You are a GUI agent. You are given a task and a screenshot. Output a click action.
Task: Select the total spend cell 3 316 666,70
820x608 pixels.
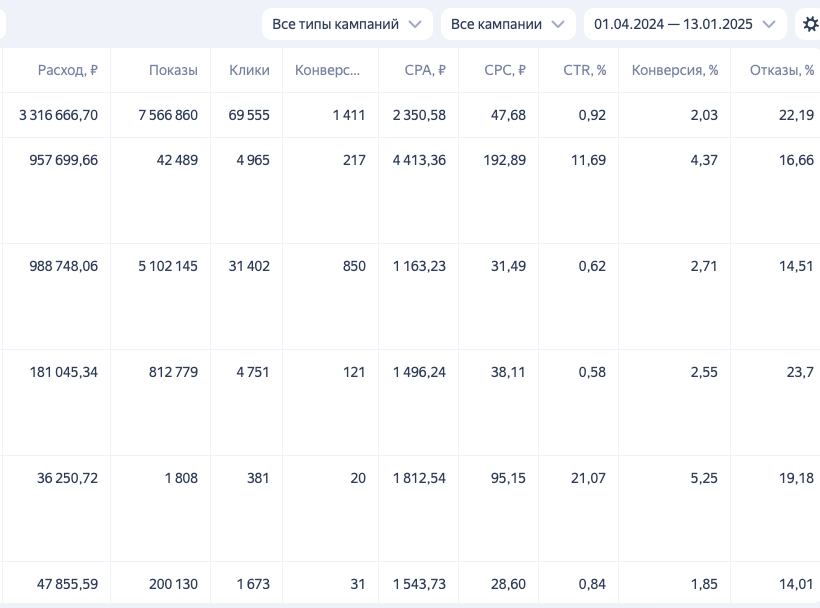tap(59, 115)
